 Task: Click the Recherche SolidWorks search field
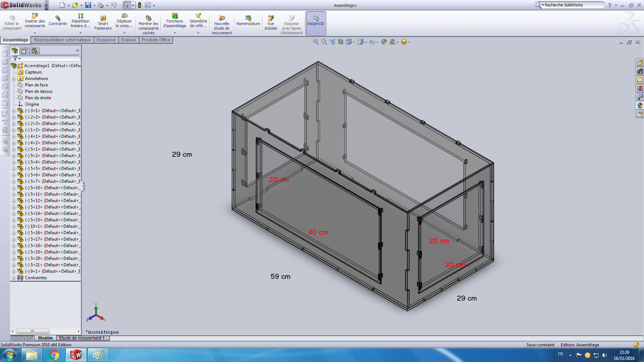coord(573,5)
